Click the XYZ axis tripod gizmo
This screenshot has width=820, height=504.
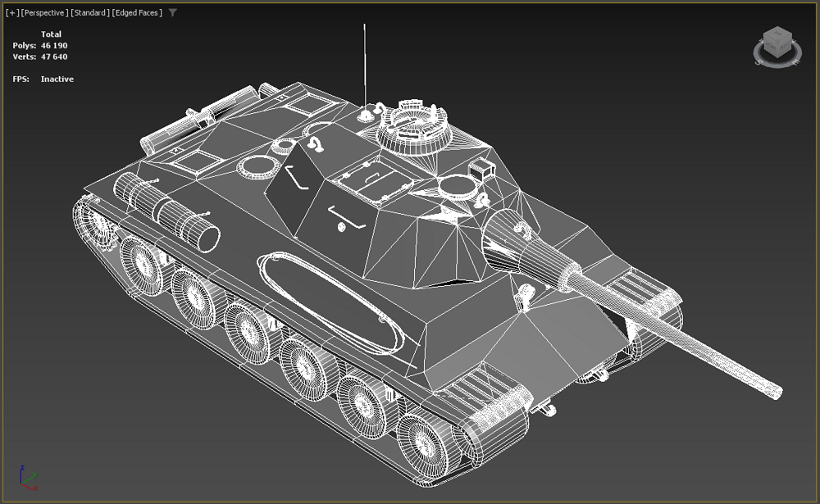click(27, 477)
